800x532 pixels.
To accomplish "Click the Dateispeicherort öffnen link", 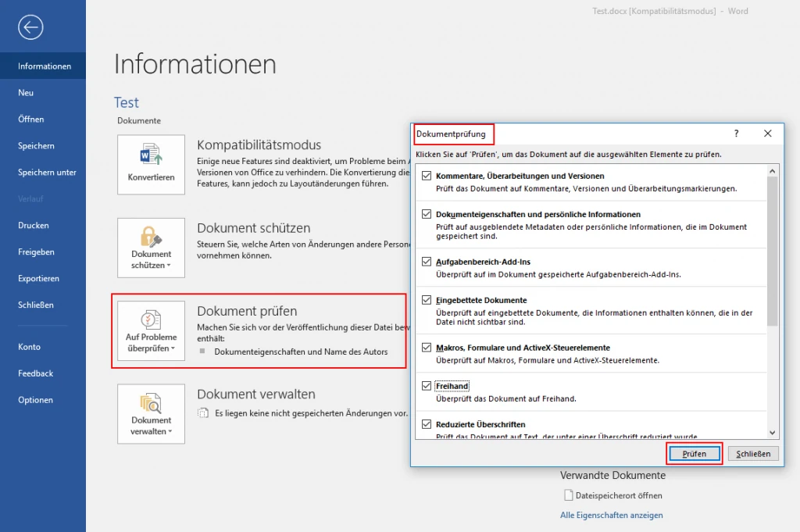I will [619, 495].
